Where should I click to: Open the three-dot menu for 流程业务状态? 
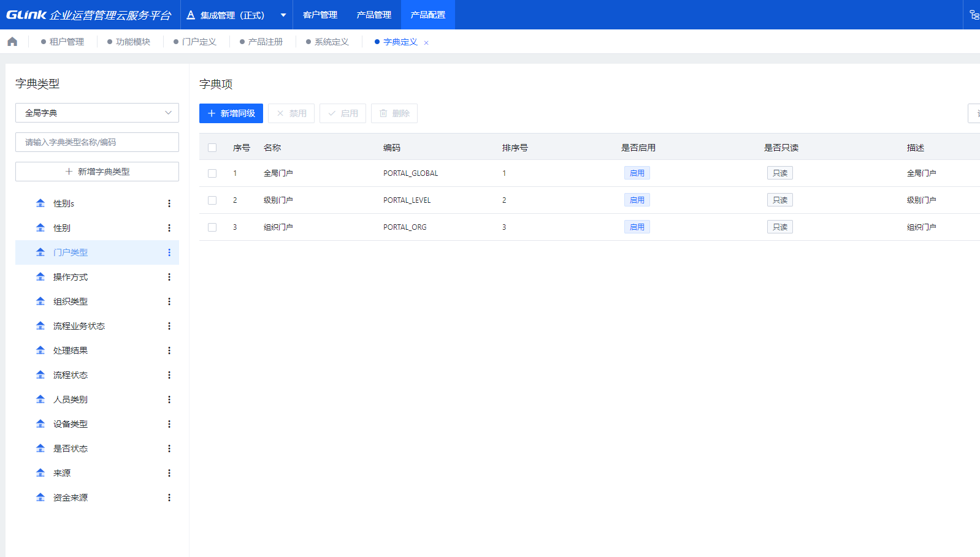pyautogui.click(x=169, y=326)
